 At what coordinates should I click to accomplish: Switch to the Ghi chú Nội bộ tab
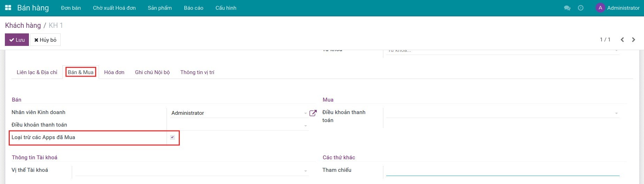(x=152, y=72)
